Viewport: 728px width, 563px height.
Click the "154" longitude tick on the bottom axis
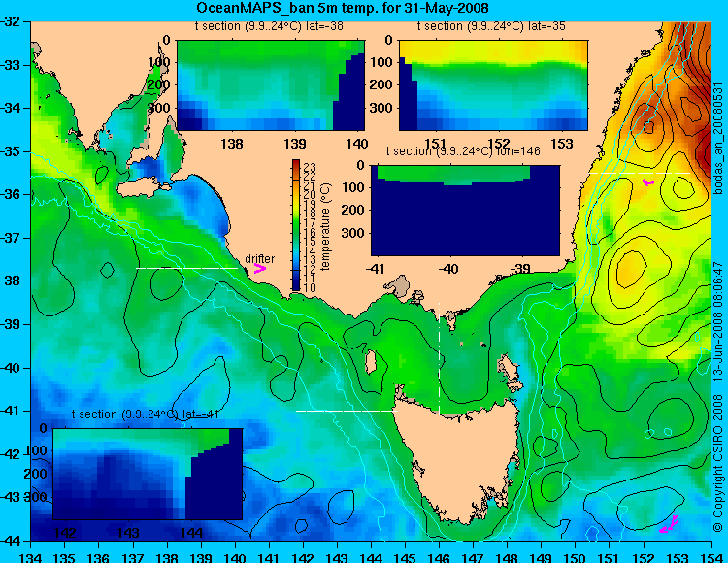point(711,557)
